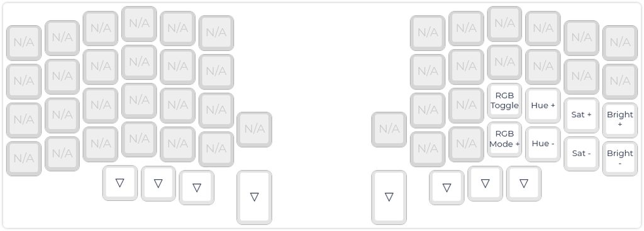Viewport: 644px width, 231px height.
Task: Click the N/A key above Bright +
Action: click(x=619, y=81)
